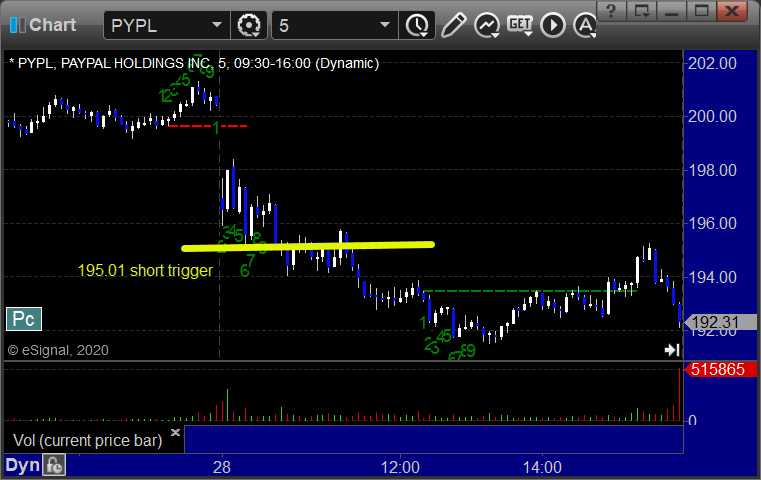This screenshot has width=761, height=480.
Task: Minimize the Chart window
Action: (x=672, y=11)
